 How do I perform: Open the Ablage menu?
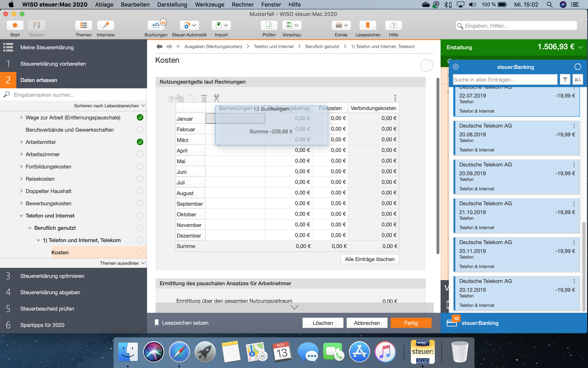(x=104, y=4)
